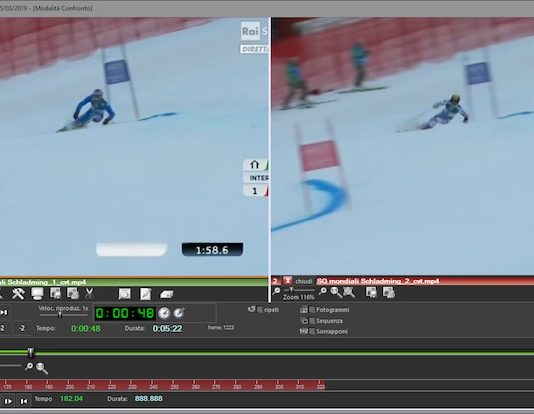Open the hammer-and-wrench settings tool

(x=18, y=293)
